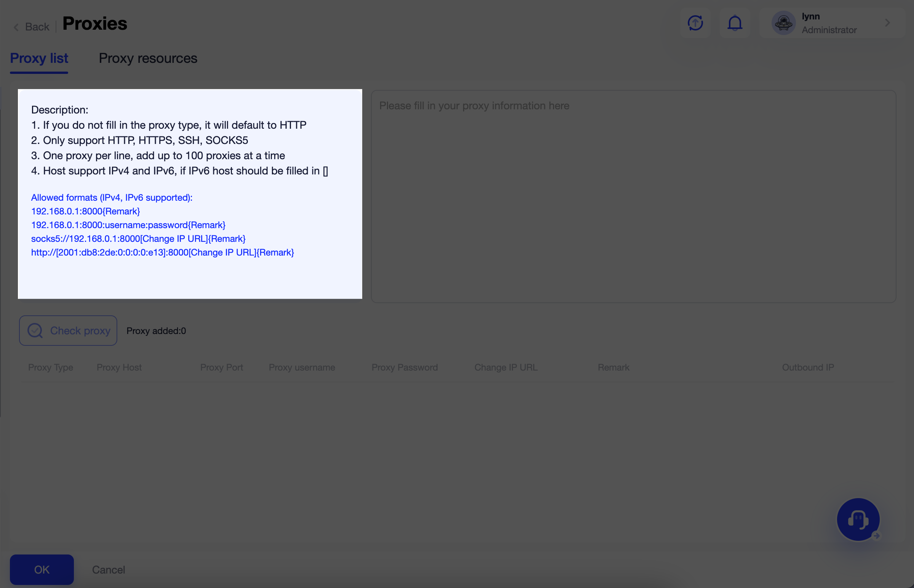Click the IPv6 http format example
Image resolution: width=914 pixels, height=588 pixels.
click(x=162, y=252)
